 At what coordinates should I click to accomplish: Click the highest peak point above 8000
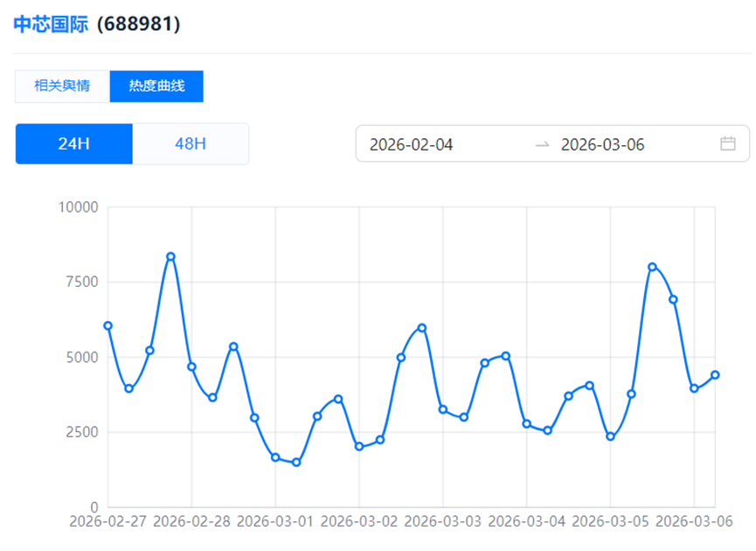170,257
